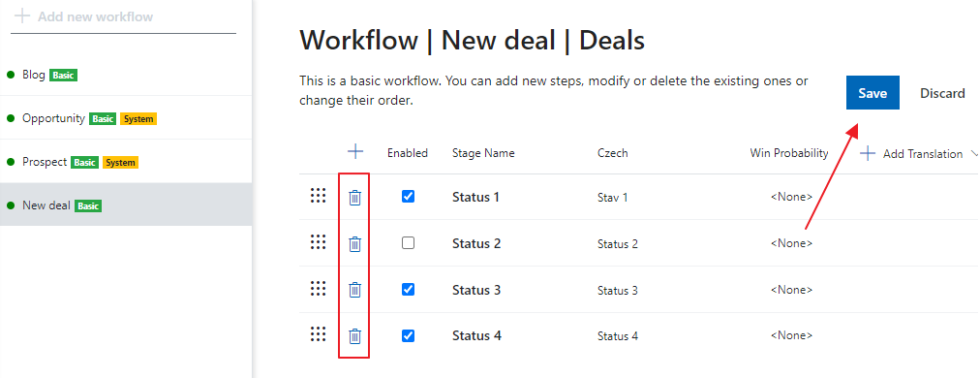
Task: Click the drag handle for Status 4
Action: pos(319,334)
